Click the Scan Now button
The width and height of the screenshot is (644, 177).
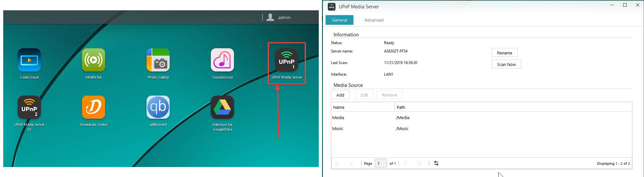(x=506, y=64)
